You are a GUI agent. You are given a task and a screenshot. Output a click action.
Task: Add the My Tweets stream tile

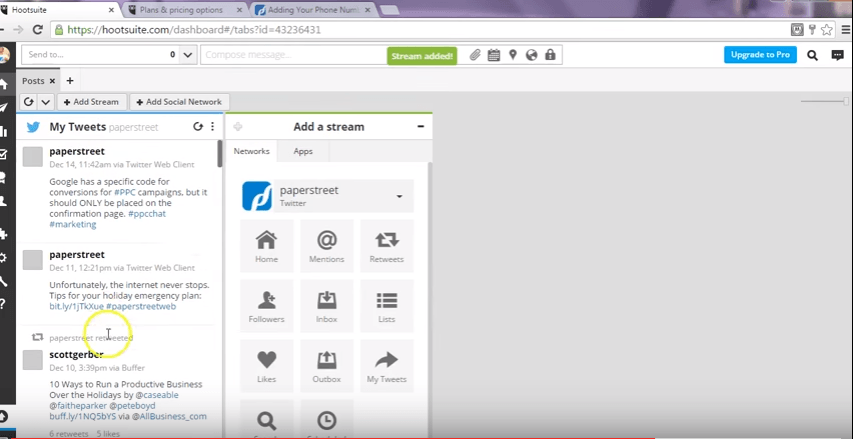pos(387,366)
